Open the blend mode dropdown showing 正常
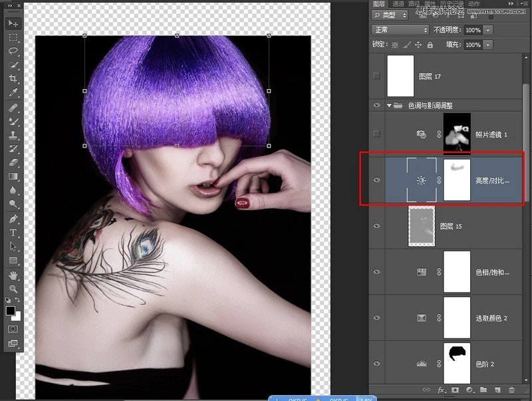The image size is (532, 401). 399,30
